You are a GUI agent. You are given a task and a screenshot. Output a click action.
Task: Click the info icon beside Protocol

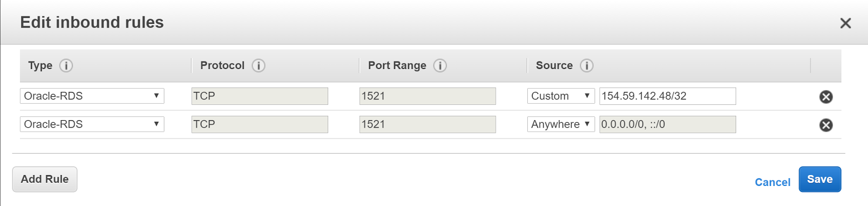259,66
